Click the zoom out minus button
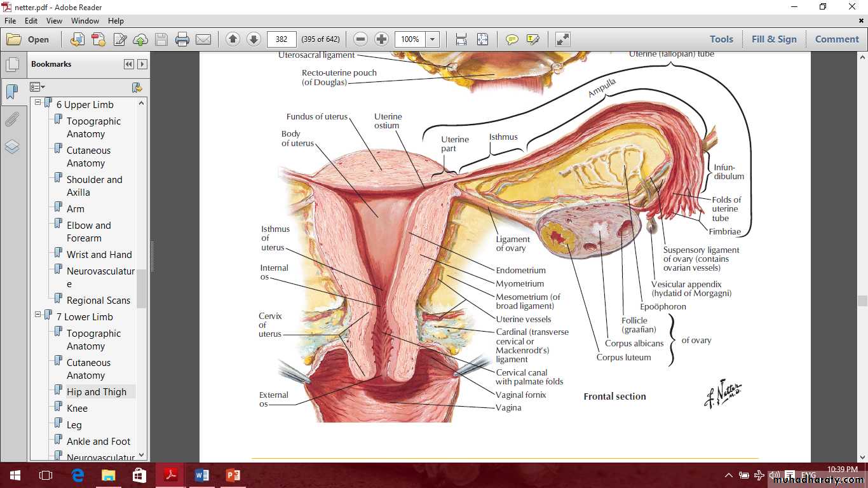The height and width of the screenshot is (488, 868). [x=360, y=39]
